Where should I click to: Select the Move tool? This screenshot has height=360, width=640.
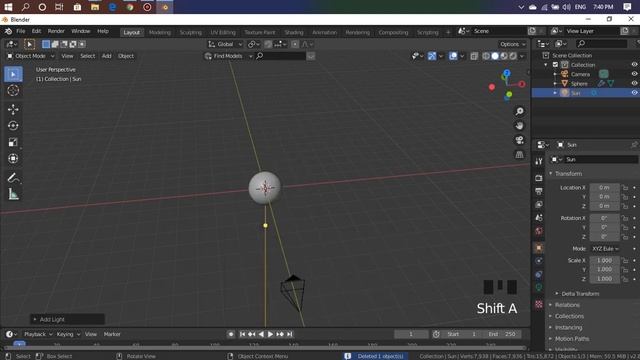point(13,109)
